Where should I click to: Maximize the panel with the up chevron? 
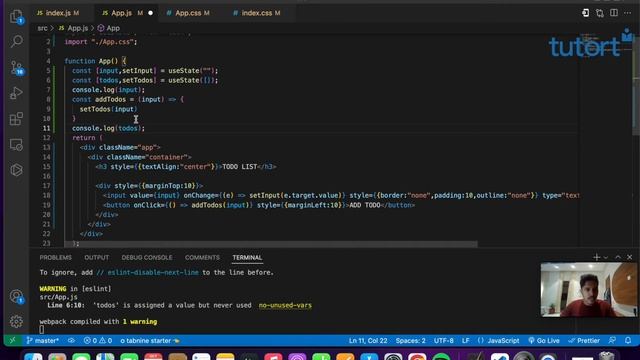tap(618, 257)
